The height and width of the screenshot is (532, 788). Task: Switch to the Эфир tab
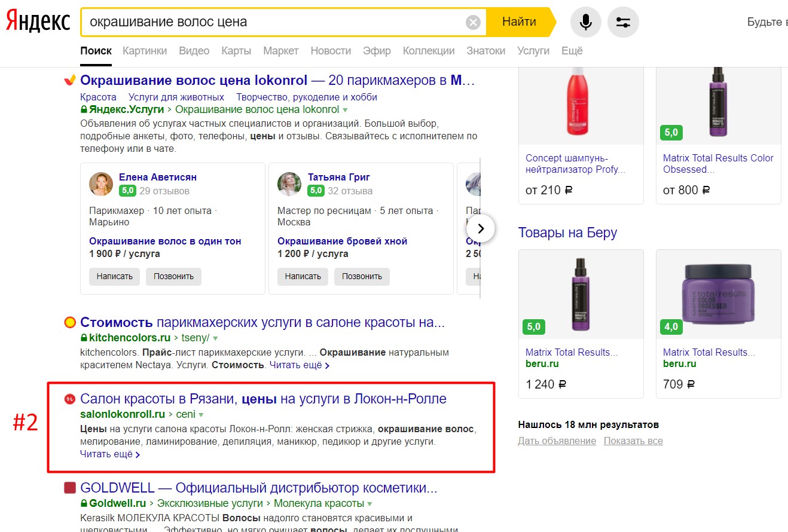pyautogui.click(x=377, y=51)
